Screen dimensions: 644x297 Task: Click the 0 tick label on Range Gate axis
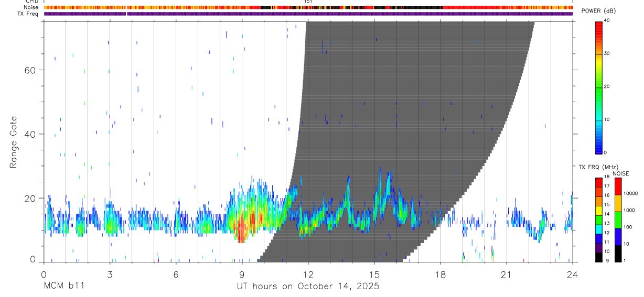pos(33,260)
